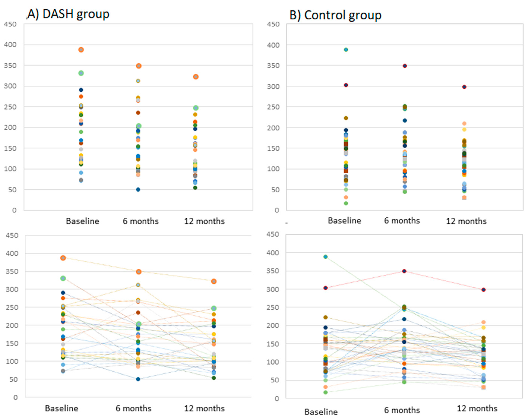Image resolution: width=532 pixels, height=420 pixels.
Task: Select red 12-month point in bottom Control line chart
Action: coord(484,290)
